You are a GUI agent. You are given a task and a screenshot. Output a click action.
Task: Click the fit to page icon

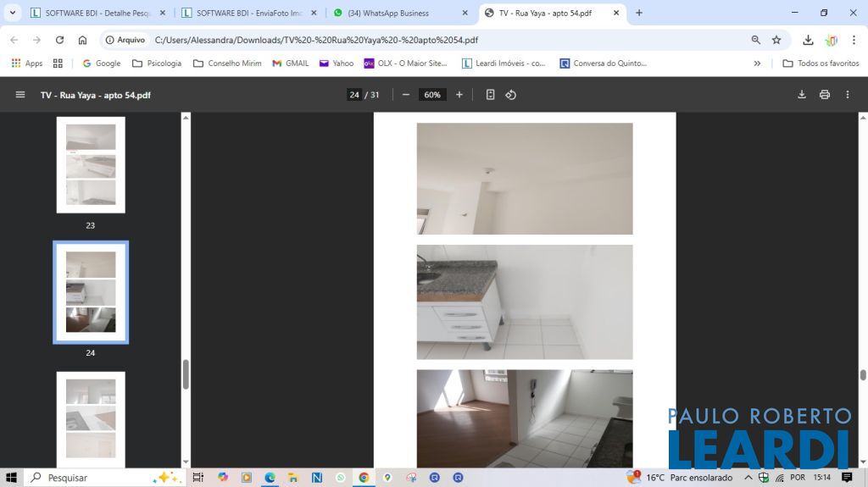pyautogui.click(x=490, y=95)
